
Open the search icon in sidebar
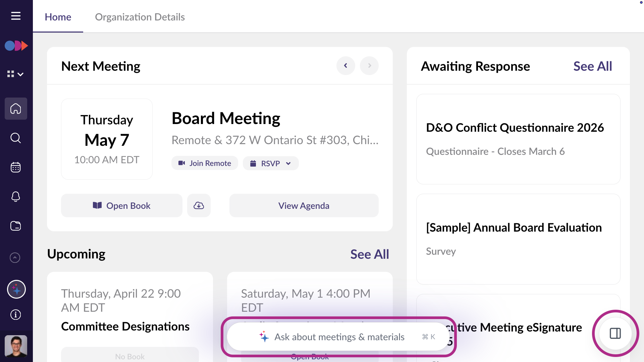tap(16, 138)
